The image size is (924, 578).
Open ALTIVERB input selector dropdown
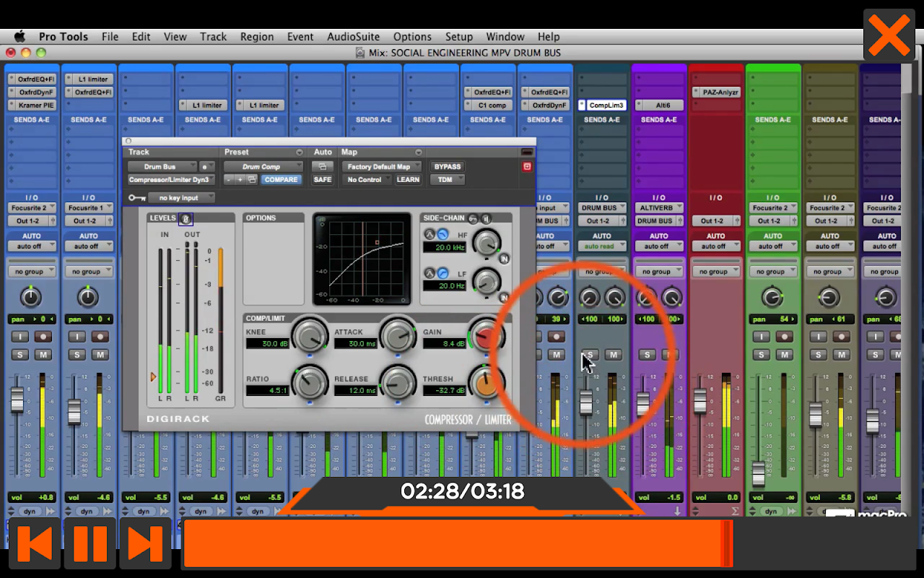[x=659, y=207]
